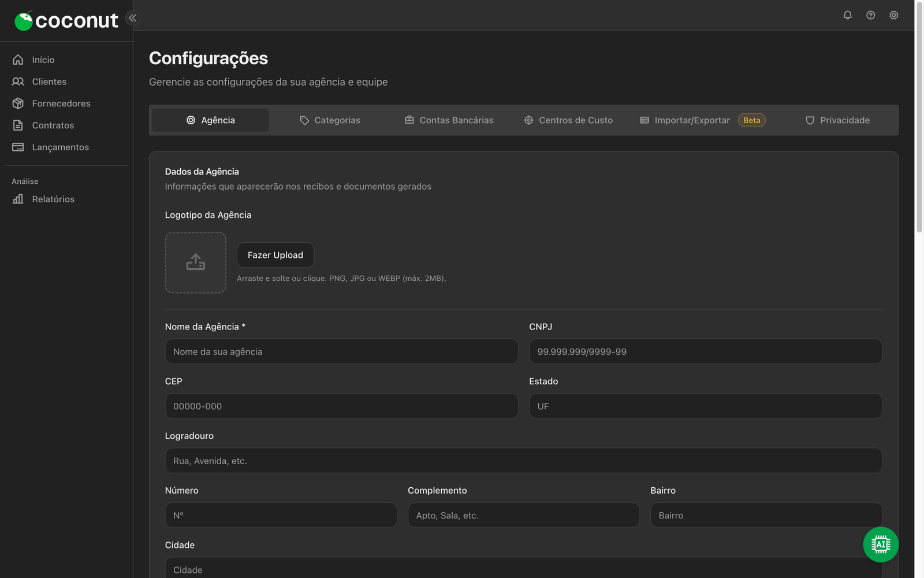Click the Início home icon
Screen dimensions: 924x578
[x=18, y=60]
